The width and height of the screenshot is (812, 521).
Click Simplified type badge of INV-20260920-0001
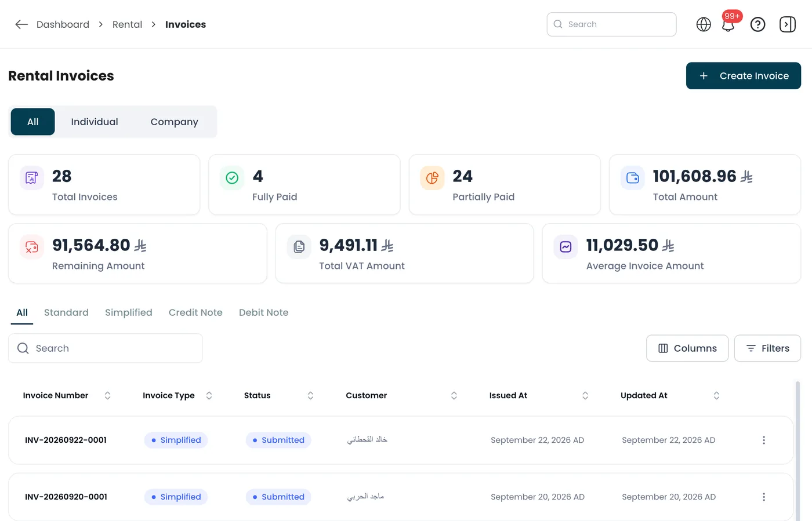point(176,497)
